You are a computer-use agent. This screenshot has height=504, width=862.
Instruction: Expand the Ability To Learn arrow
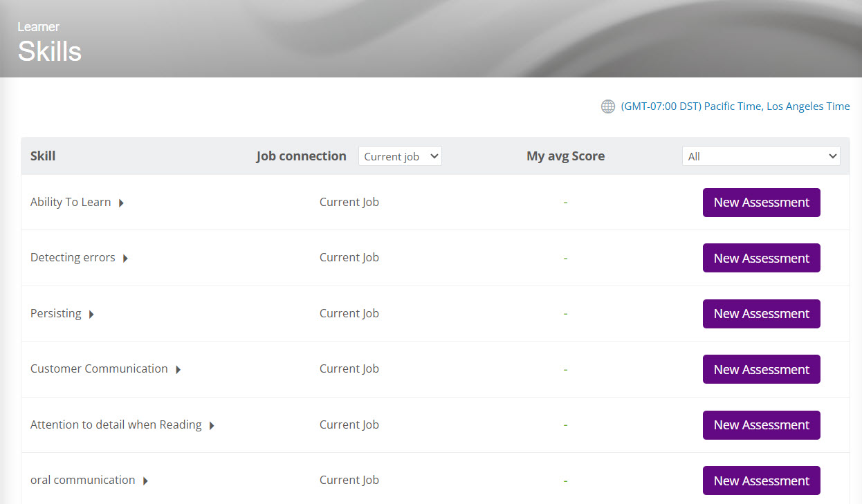click(121, 203)
